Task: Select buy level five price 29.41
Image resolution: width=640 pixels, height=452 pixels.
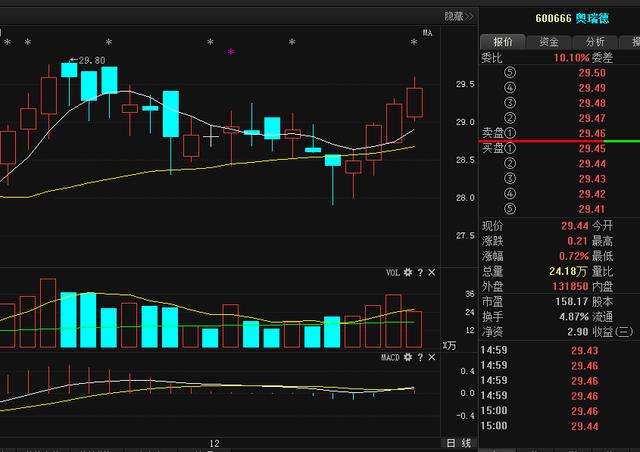Action: click(592, 209)
